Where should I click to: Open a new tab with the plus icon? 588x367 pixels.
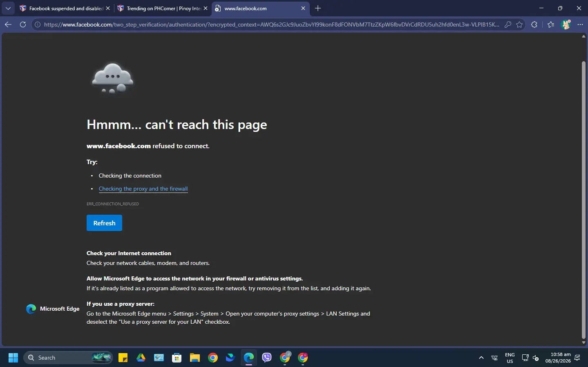pos(318,8)
